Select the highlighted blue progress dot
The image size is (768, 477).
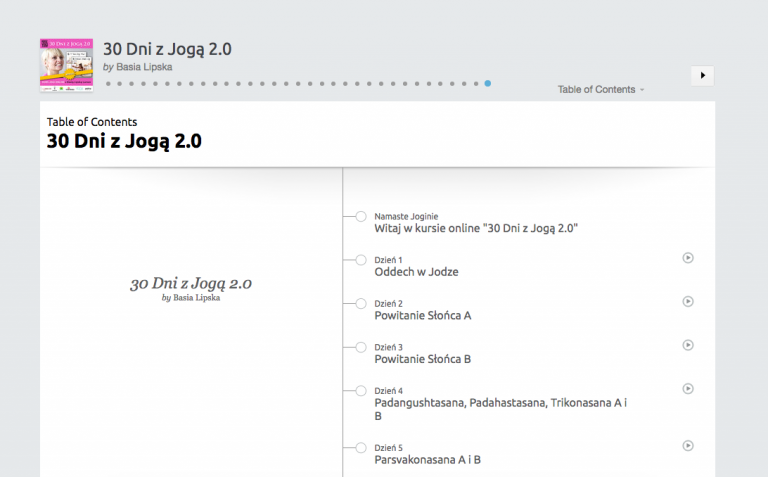(488, 84)
